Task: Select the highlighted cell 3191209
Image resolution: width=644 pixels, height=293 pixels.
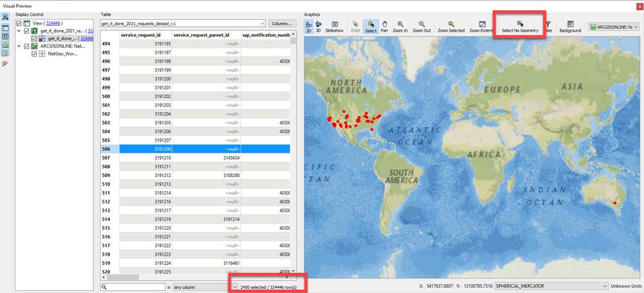Action: coord(146,149)
